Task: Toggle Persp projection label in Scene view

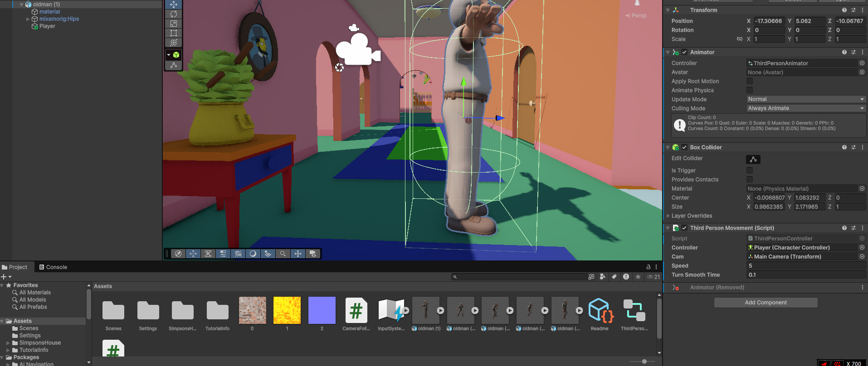Action: pyautogui.click(x=636, y=15)
